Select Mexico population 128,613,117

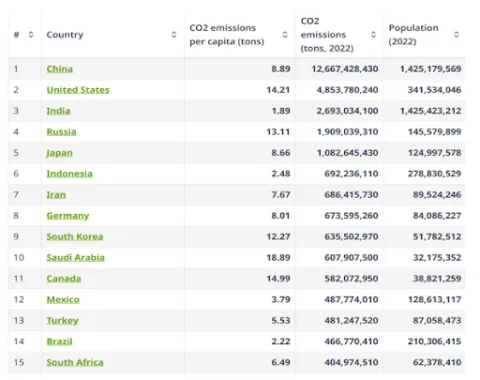435,299
